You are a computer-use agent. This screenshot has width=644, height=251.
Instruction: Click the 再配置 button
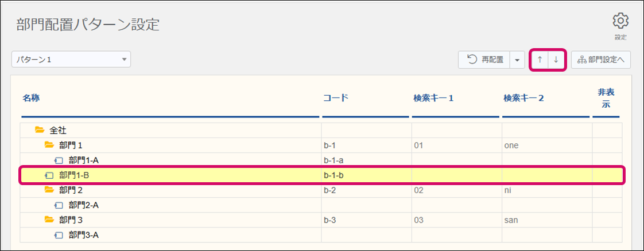point(485,60)
